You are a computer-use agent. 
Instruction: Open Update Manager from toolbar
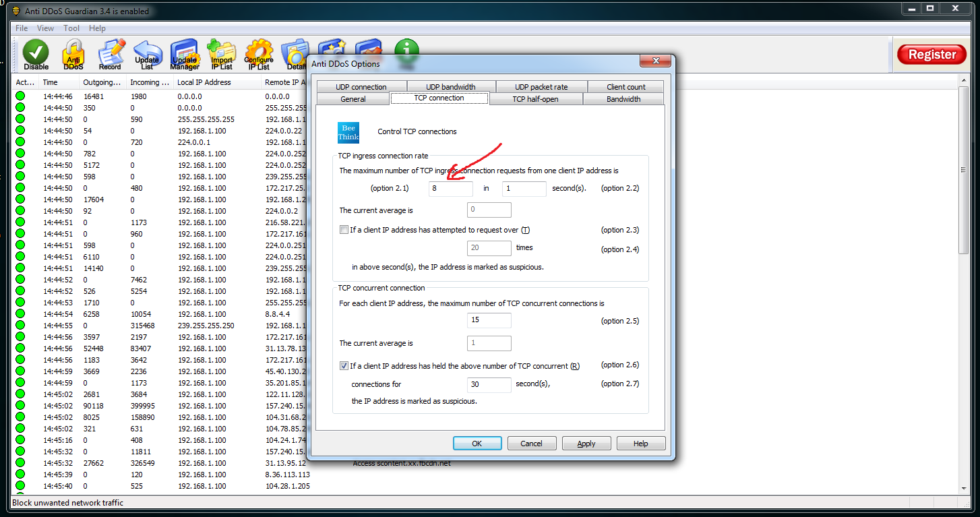tap(184, 55)
